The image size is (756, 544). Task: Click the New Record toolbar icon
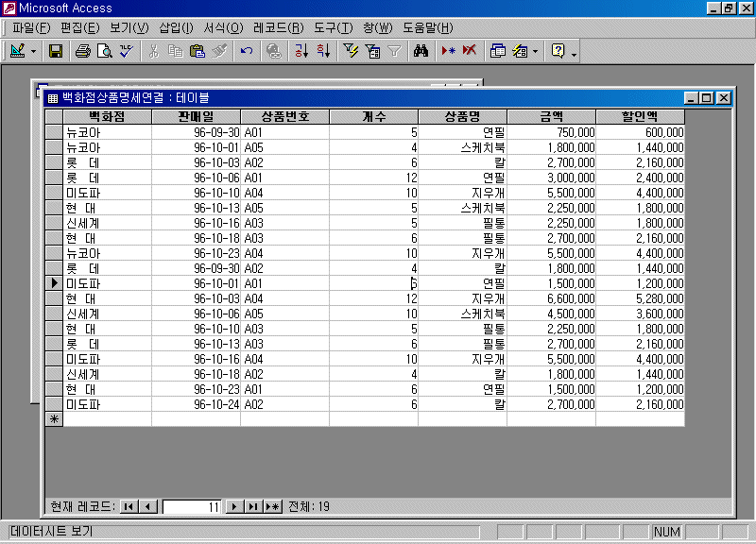pyautogui.click(x=448, y=51)
